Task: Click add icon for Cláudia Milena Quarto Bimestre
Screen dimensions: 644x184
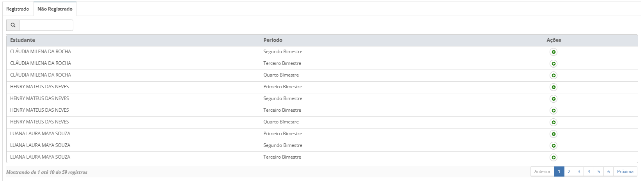Action: [x=554, y=75]
